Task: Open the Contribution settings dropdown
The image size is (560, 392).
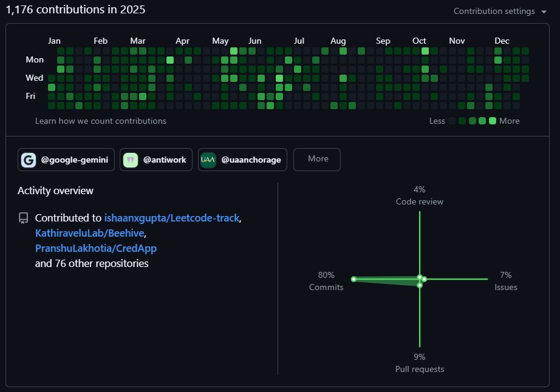Action: [500, 11]
